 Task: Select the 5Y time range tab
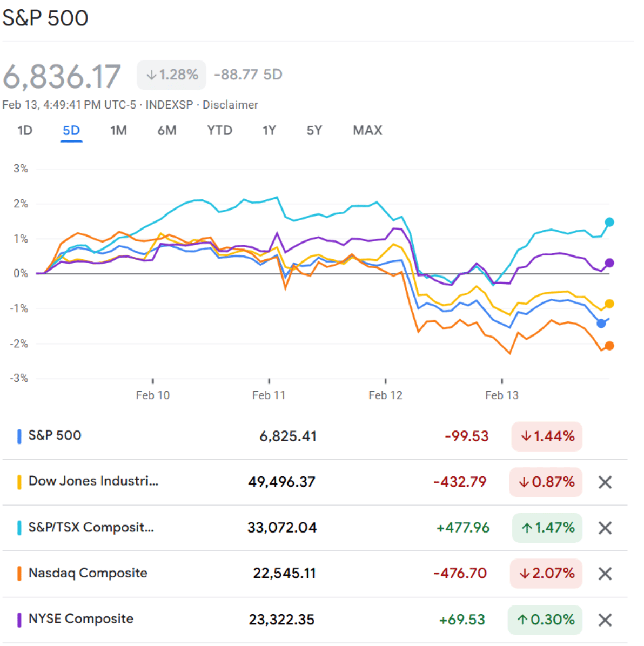click(314, 131)
